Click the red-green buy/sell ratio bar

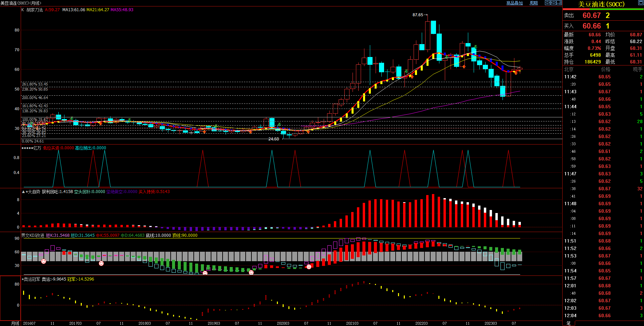(x=603, y=9)
